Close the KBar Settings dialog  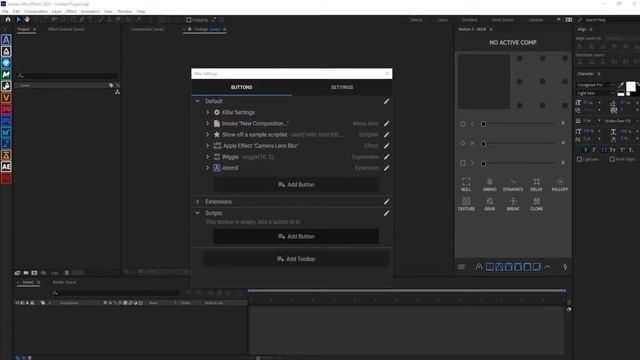387,73
